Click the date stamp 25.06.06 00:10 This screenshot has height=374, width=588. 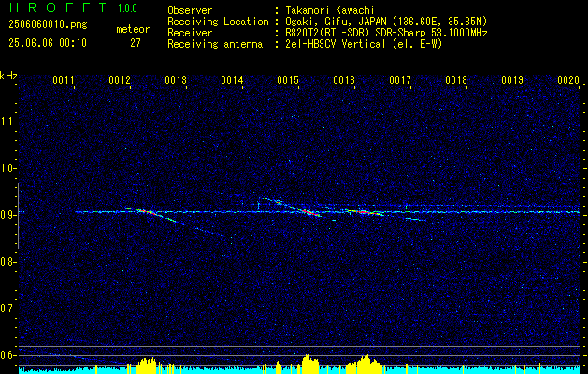coord(48,43)
